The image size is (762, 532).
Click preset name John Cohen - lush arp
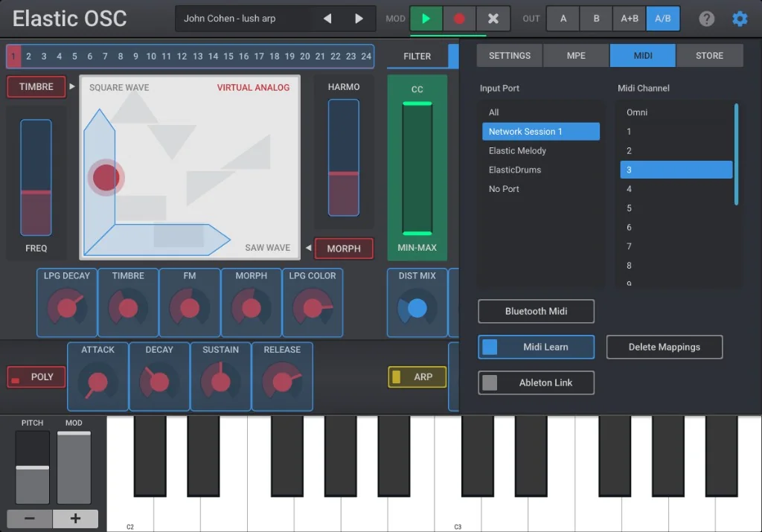coord(229,19)
